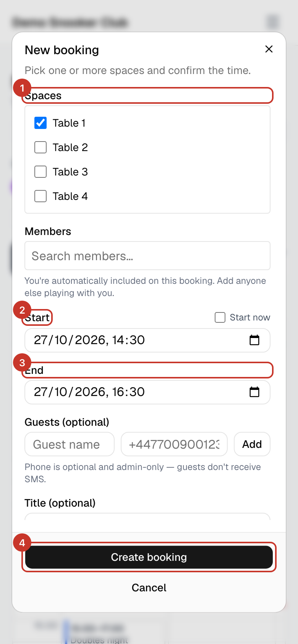The image size is (298, 644).
Task: Check the Table 4 checkbox
Action: point(40,196)
